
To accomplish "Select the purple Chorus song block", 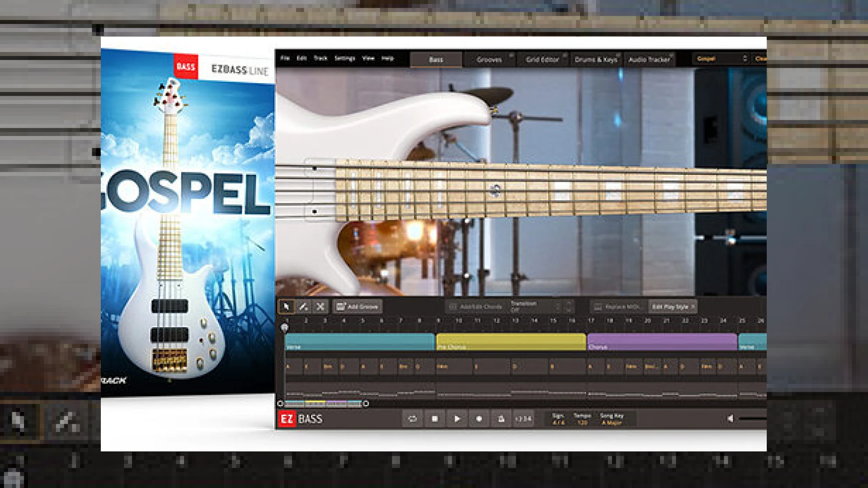I will point(662,342).
